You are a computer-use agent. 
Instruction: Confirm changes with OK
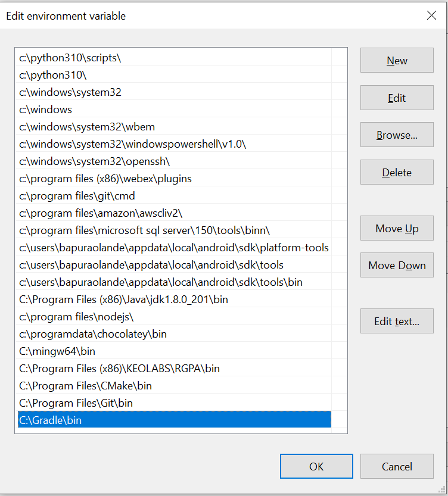coord(316,466)
